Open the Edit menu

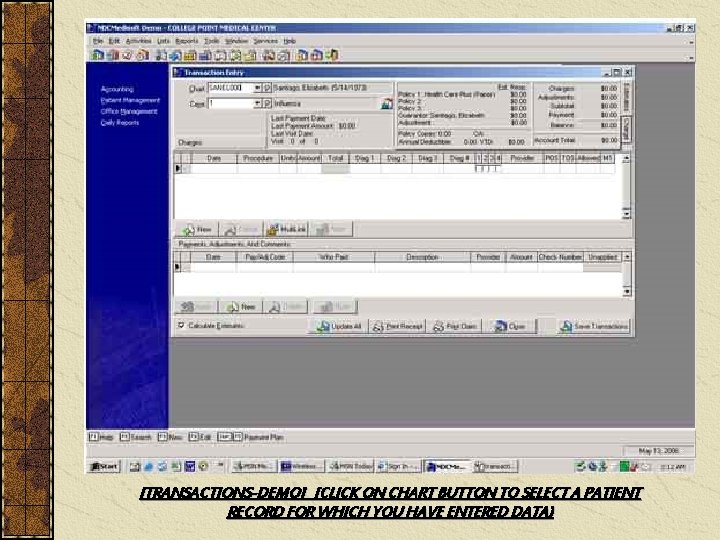[x=114, y=41]
